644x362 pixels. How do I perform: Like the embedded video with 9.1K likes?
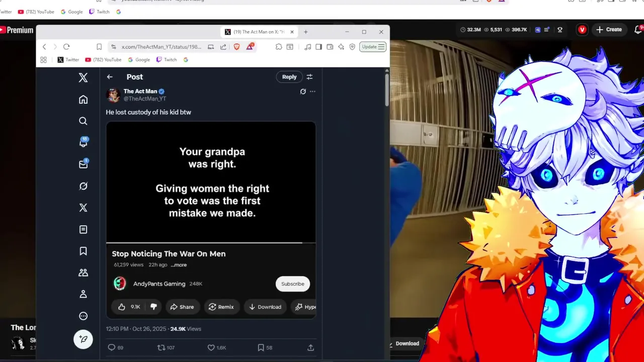point(129,307)
